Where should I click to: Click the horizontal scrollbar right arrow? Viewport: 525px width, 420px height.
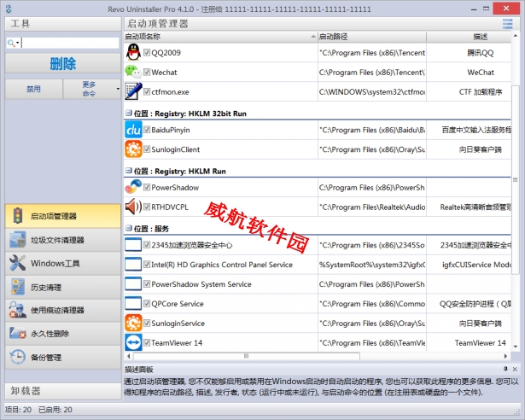pos(505,356)
